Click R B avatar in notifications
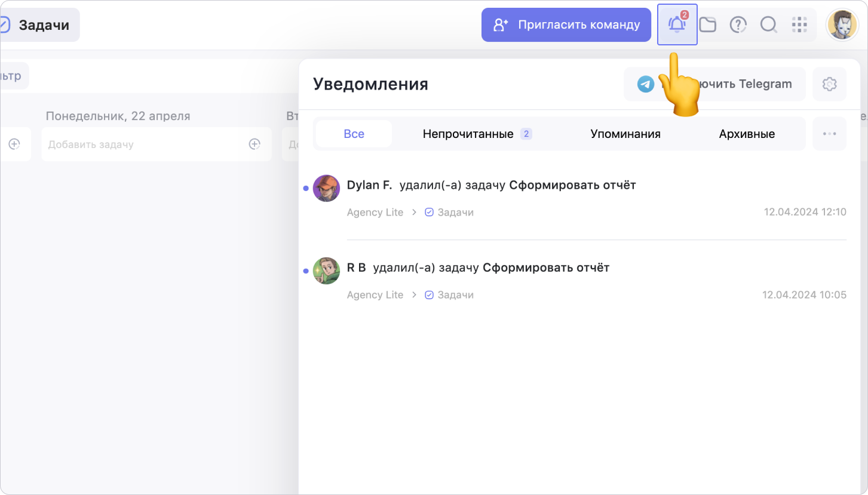This screenshot has height=495, width=868. [x=326, y=270]
